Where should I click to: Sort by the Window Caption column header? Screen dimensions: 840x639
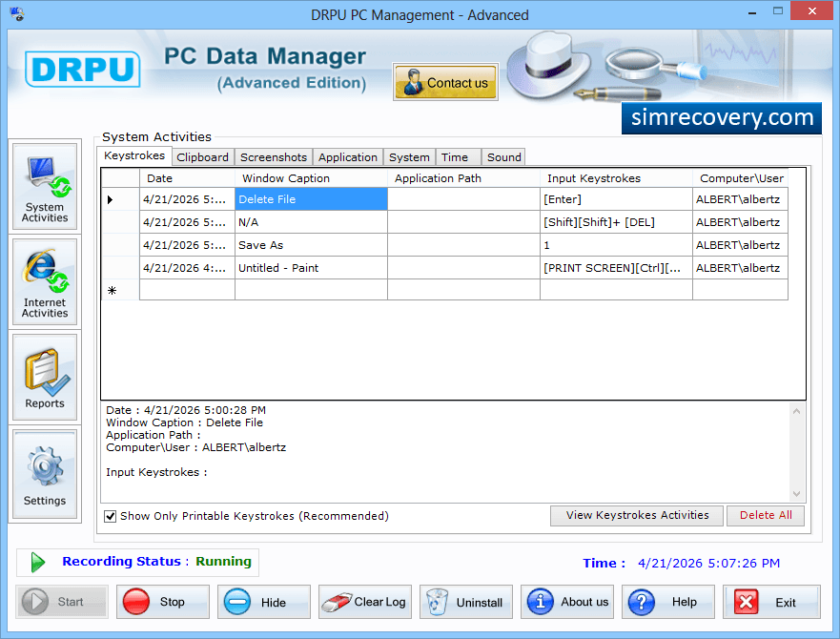point(311,178)
